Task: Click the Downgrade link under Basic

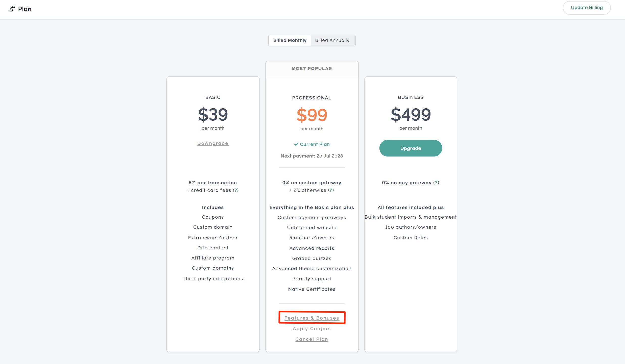Action: coord(213,143)
